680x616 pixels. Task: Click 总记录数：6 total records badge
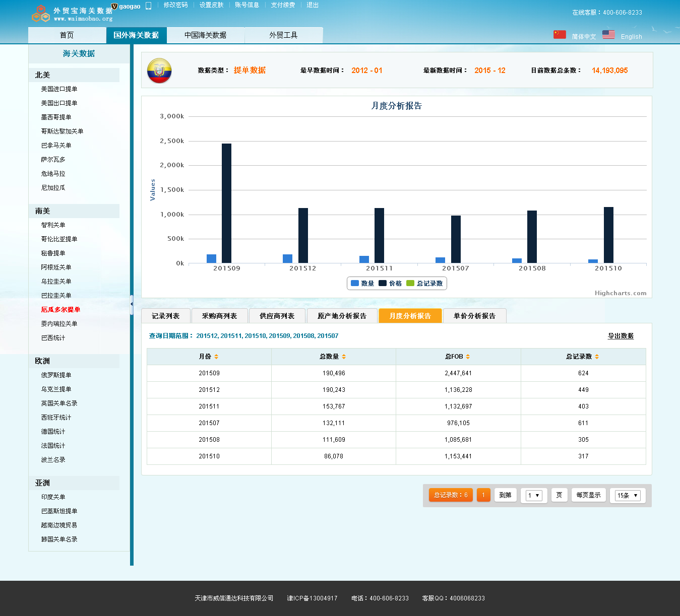point(451,495)
